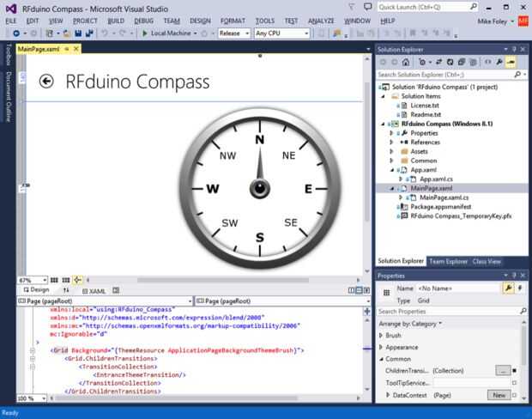Click the View Code icon in Solution Explorer
The height and width of the screenshot is (419, 532).
(x=488, y=62)
